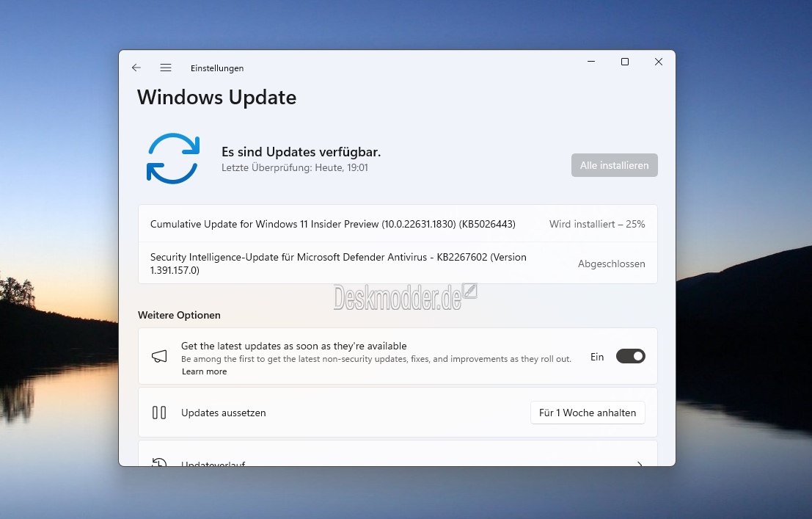812x519 pixels.
Task: Click the Abgeschlossen status text
Action: [x=612, y=264]
